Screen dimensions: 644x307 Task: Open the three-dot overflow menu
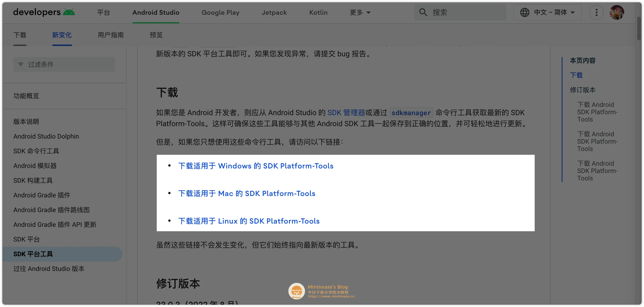click(x=596, y=12)
